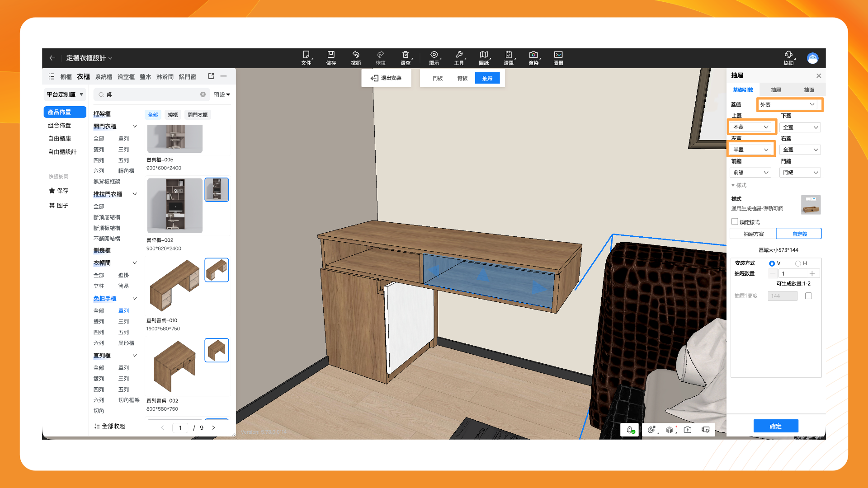Tick the 抽屜1高度 checkbox
The height and width of the screenshot is (488, 868).
(808, 296)
